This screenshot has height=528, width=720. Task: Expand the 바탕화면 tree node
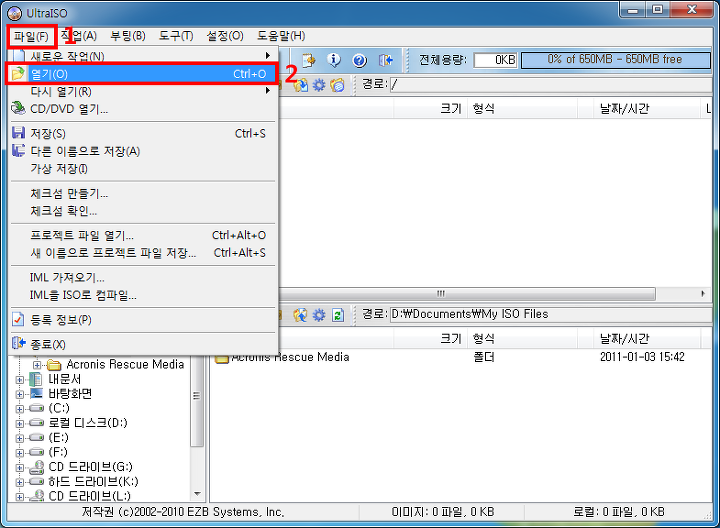pos(19,394)
